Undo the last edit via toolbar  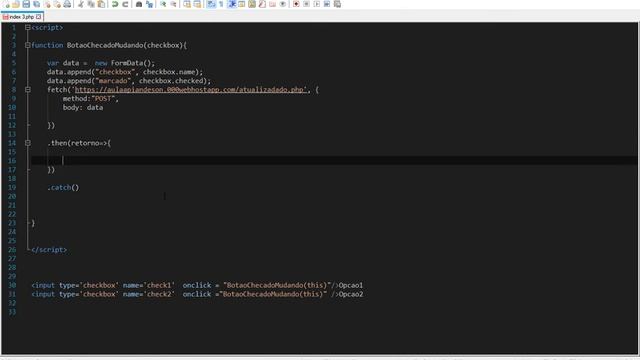point(115,4)
